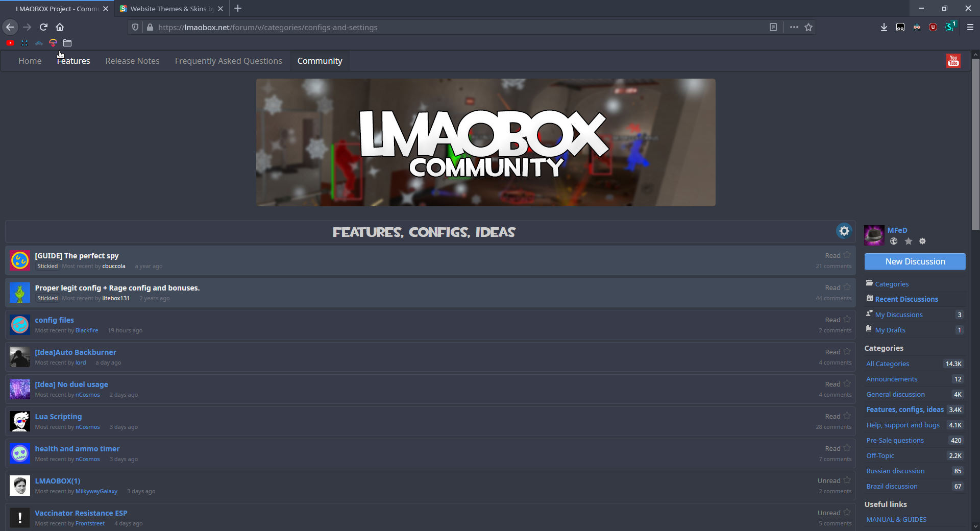
Task: Click the LMAOBOX Community banner image
Action: click(485, 142)
